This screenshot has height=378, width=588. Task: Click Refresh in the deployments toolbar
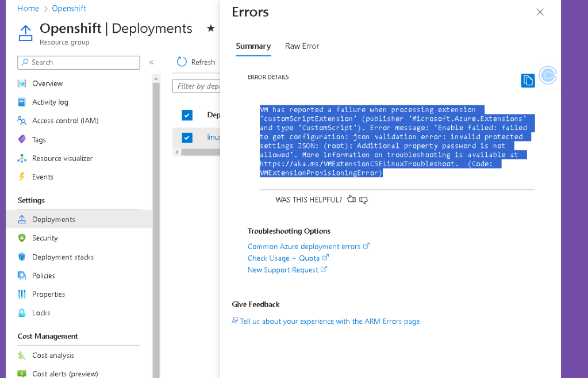[203, 62]
